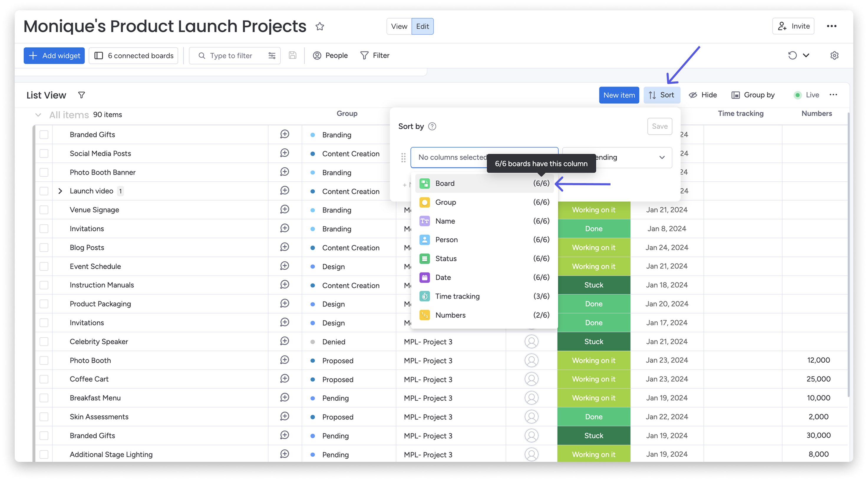Open the List View widget more menu

(x=833, y=95)
